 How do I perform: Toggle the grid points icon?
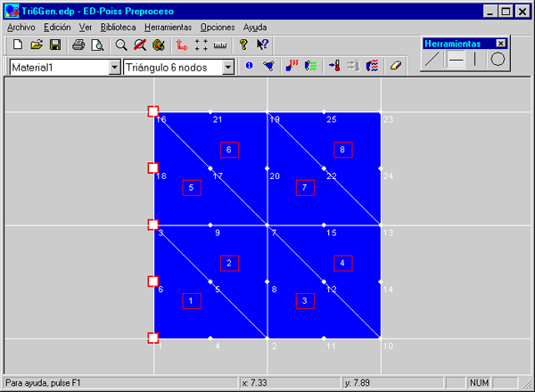click(201, 45)
